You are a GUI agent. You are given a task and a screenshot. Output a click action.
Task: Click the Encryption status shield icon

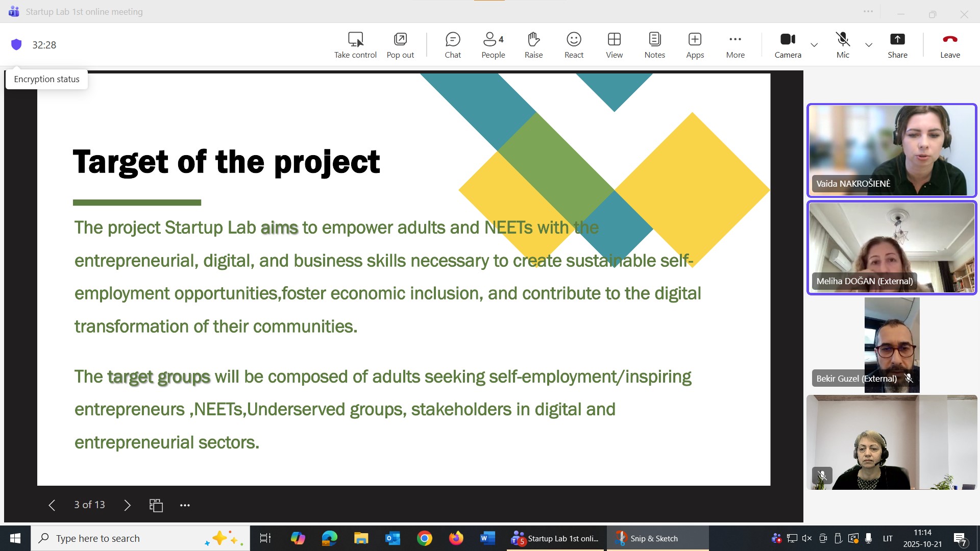pos(16,45)
